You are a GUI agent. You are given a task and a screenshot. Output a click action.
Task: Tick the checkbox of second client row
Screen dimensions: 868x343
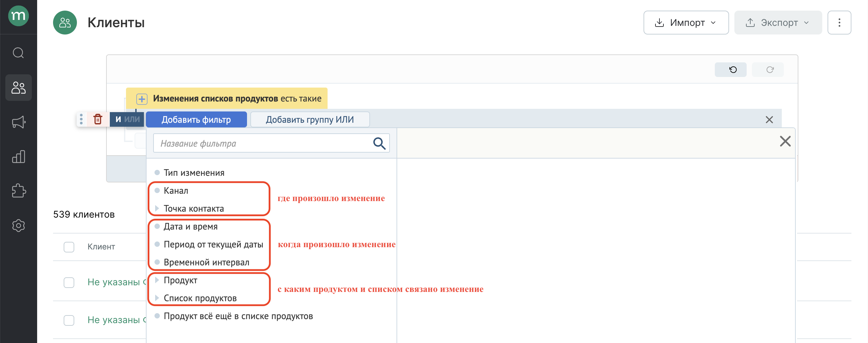(69, 320)
